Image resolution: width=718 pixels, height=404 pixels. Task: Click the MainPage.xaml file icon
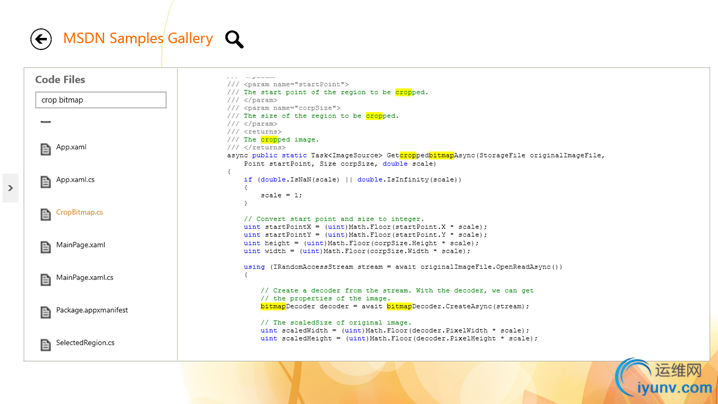click(x=45, y=247)
